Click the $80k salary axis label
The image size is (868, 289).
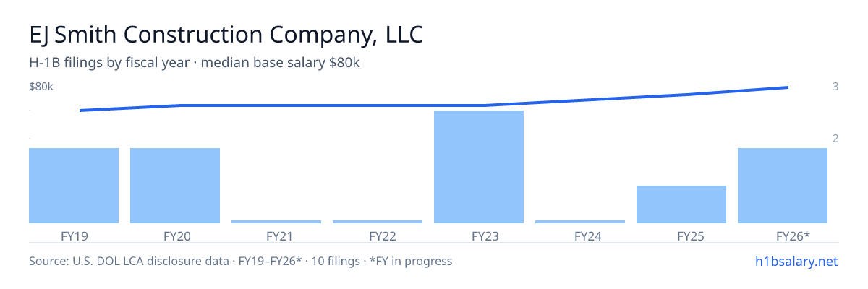[41, 87]
